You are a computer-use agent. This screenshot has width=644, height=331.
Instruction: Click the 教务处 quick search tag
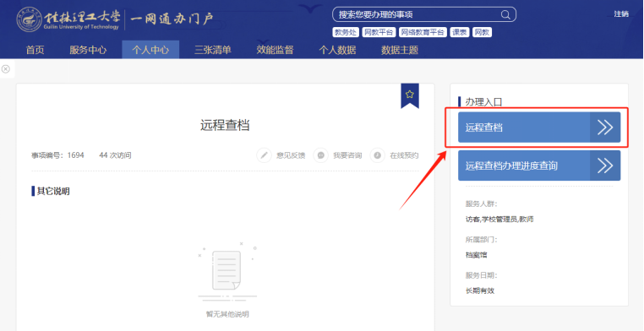pyautogui.click(x=346, y=32)
